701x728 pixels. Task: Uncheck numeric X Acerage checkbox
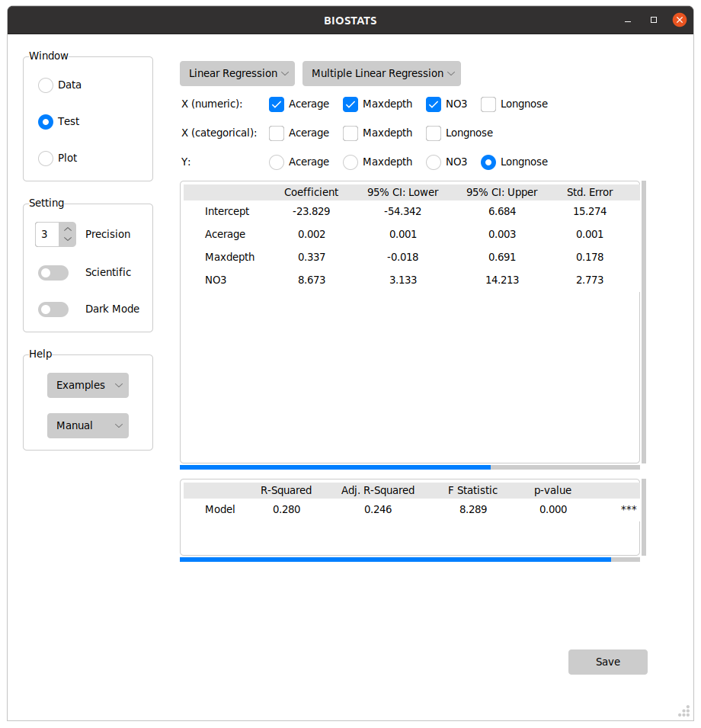(277, 104)
